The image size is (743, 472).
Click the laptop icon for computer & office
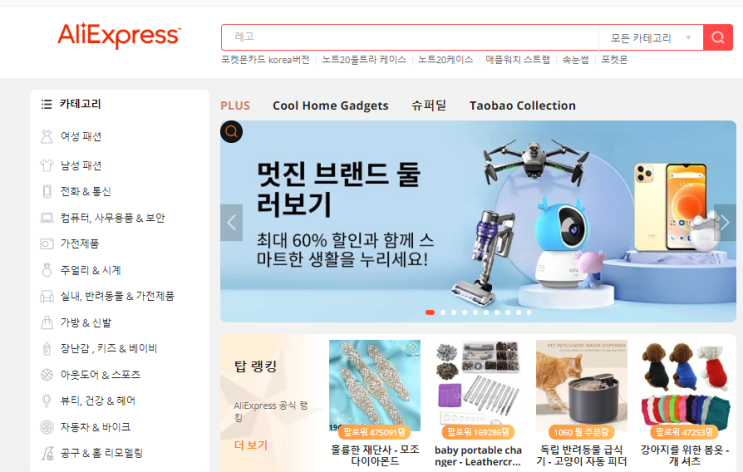[46, 218]
